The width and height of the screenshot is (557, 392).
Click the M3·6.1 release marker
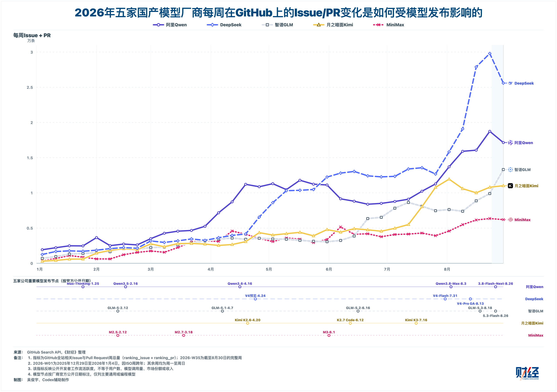point(329,335)
